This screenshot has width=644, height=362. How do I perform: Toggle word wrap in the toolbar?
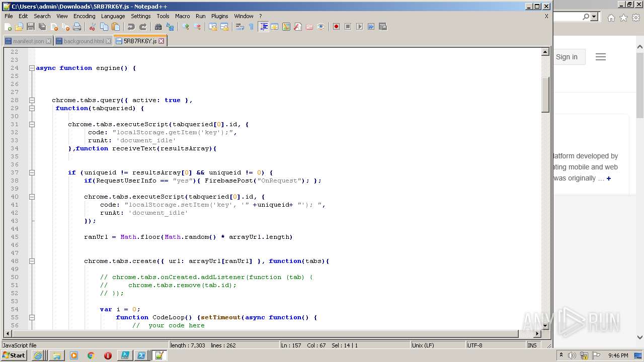pyautogui.click(x=240, y=27)
